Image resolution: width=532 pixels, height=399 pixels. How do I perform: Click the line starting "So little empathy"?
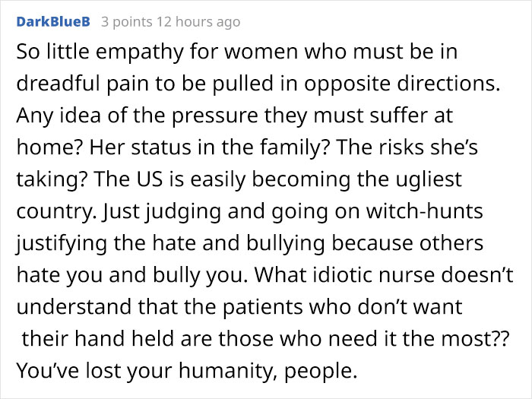(237, 52)
